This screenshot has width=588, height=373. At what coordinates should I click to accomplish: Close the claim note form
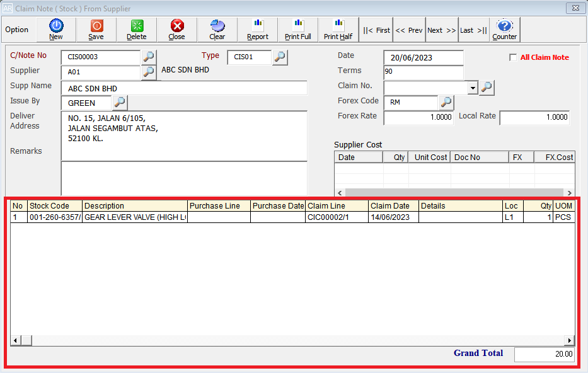(177, 29)
